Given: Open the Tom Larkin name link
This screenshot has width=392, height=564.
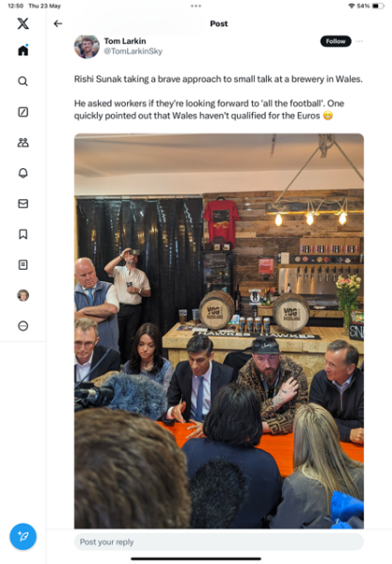Looking at the screenshot, I should (125, 41).
